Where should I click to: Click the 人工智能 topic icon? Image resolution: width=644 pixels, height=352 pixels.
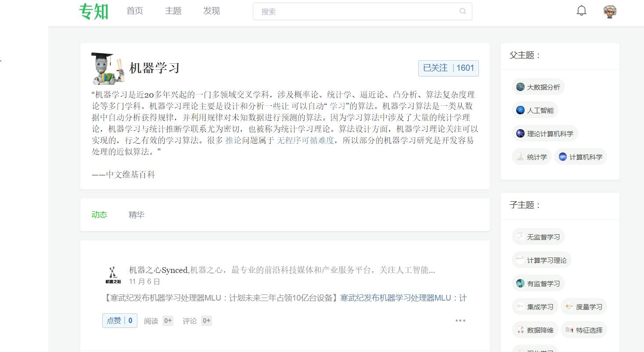coord(520,110)
